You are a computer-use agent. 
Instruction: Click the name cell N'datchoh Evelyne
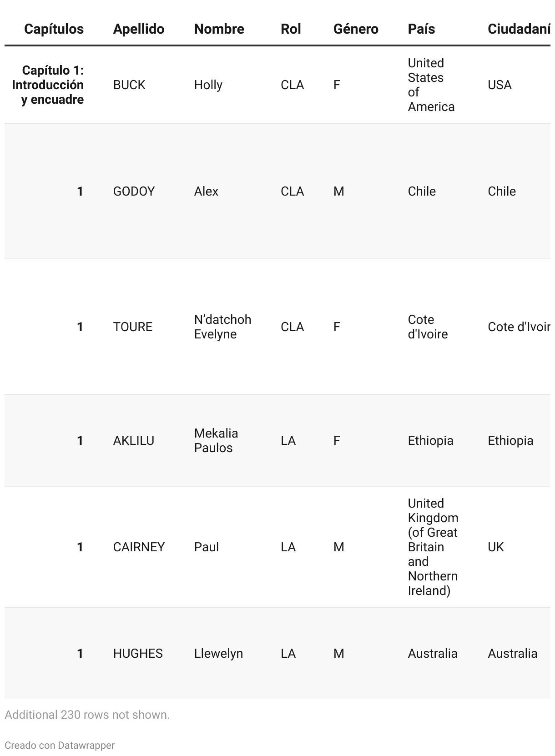click(x=222, y=327)
